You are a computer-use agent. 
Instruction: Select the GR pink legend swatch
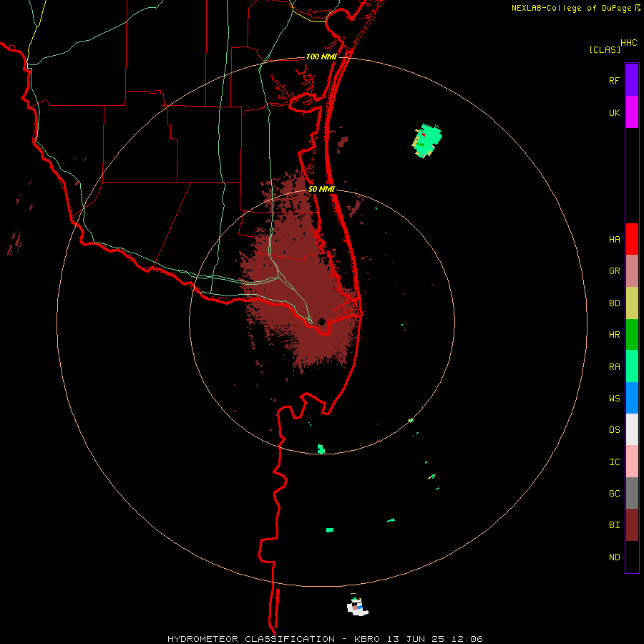click(632, 271)
